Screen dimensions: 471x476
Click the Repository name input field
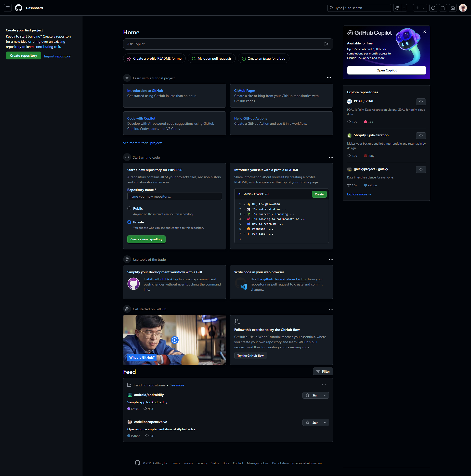[175, 196]
